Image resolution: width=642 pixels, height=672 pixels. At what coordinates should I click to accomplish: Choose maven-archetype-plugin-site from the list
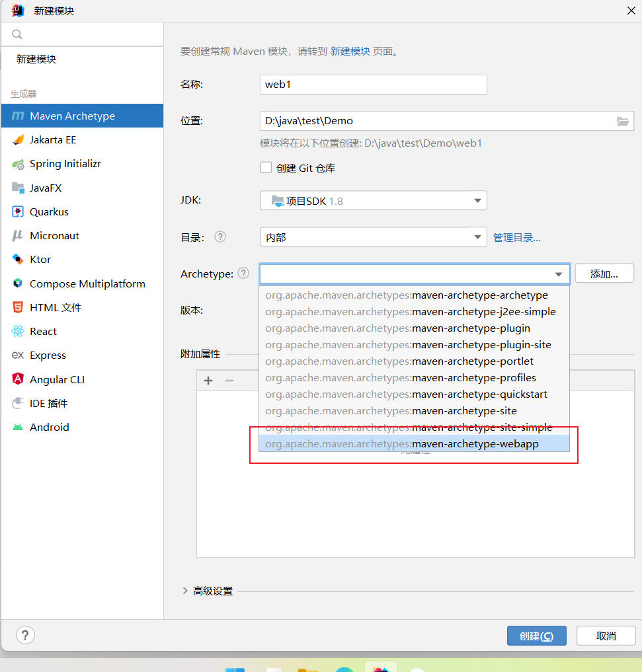tap(415, 344)
